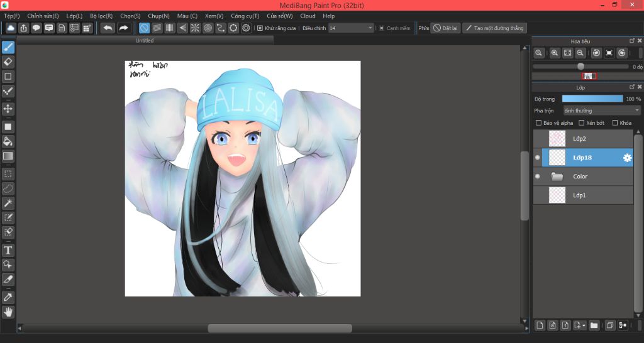Select the Bucket fill tool

coord(8,141)
